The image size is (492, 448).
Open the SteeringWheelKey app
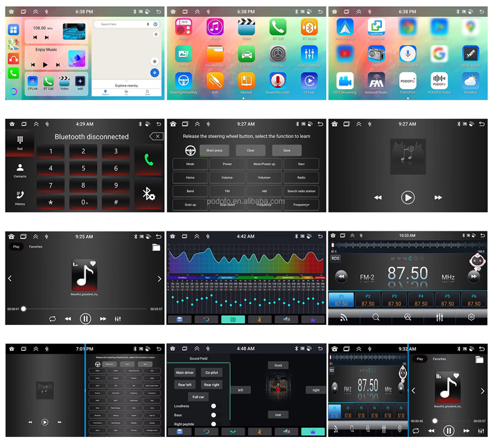click(x=183, y=81)
